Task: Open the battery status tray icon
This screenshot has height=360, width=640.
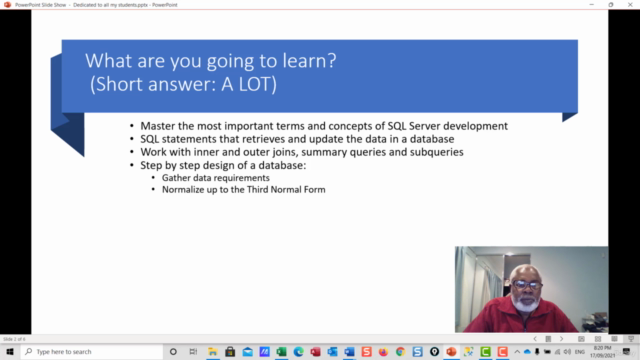Action: coord(547,351)
